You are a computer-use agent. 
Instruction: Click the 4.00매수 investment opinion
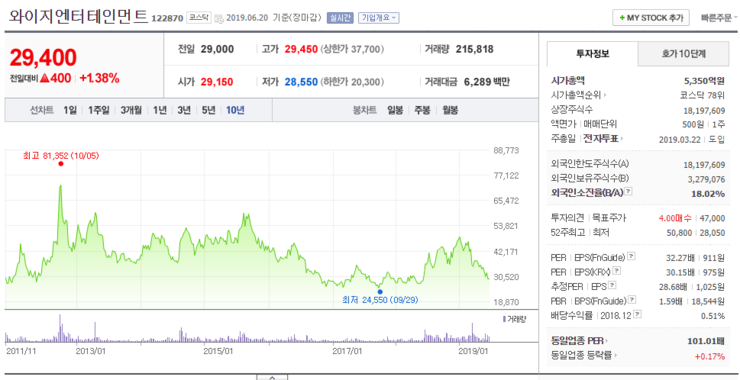click(674, 218)
